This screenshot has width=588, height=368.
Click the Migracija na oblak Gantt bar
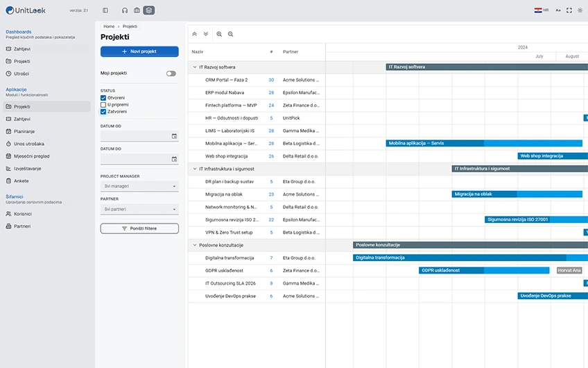tap(517, 194)
